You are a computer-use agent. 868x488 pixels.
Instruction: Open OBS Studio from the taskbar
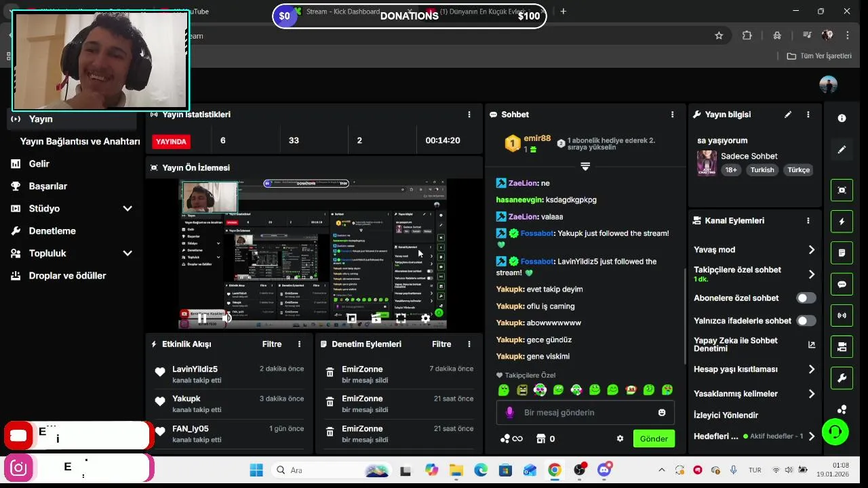pyautogui.click(x=579, y=470)
